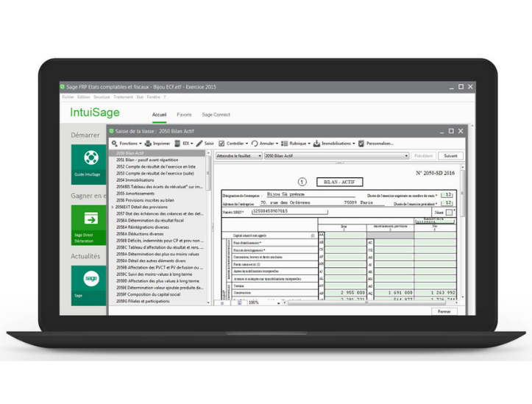Click exercise duration field showing 12
This screenshot has width=532, height=404.
pyautogui.click(x=447, y=195)
